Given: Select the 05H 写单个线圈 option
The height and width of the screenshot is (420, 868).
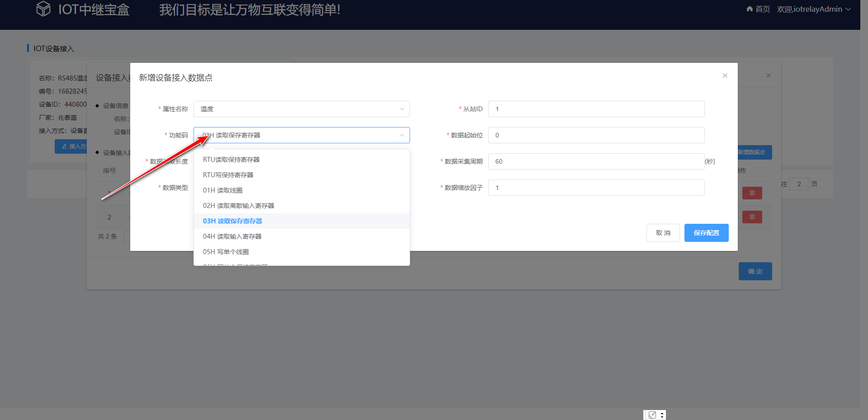Looking at the screenshot, I should point(226,251).
